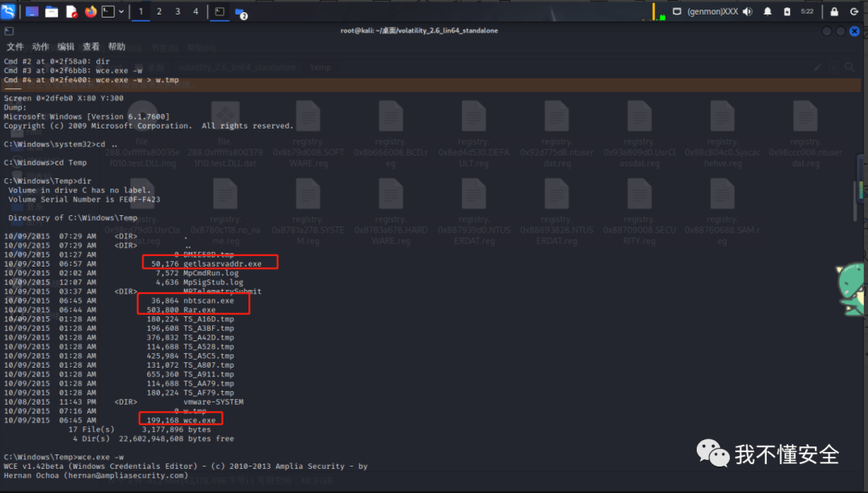Click the terminal window title icon
The height and width of the screenshot is (493, 868).
[x=9, y=31]
